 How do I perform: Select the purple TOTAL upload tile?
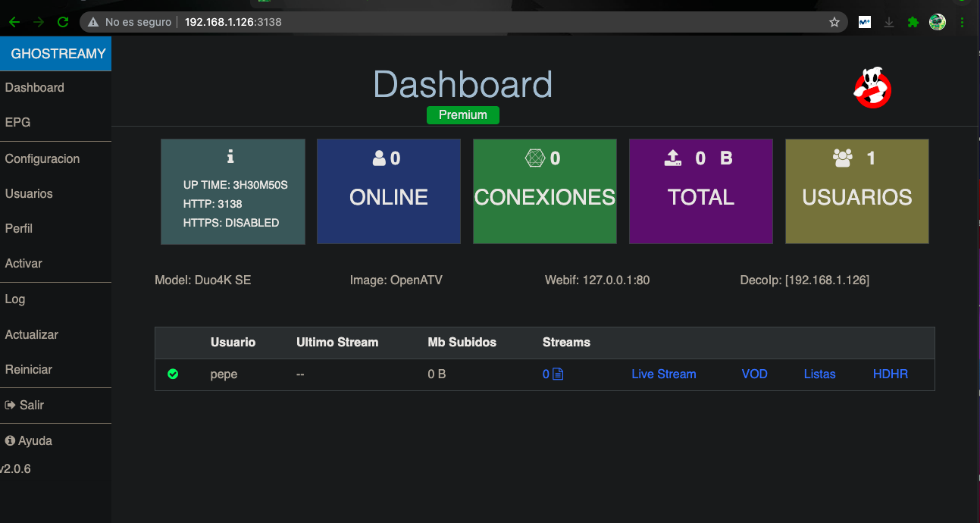(700, 191)
